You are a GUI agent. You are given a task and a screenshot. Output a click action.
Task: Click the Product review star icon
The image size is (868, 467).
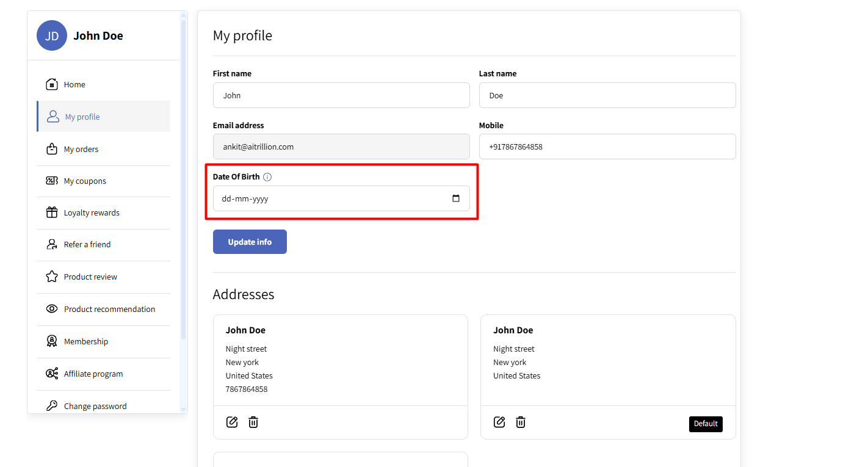tap(52, 277)
